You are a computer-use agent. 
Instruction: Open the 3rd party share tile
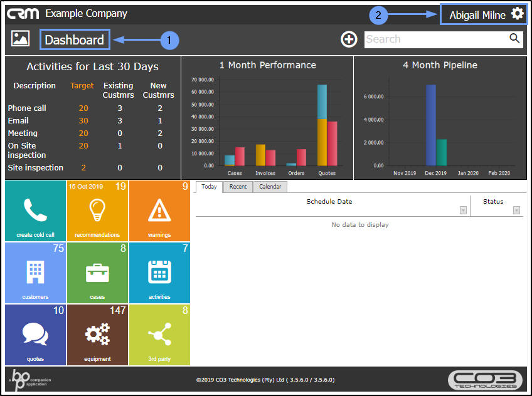[x=159, y=335]
